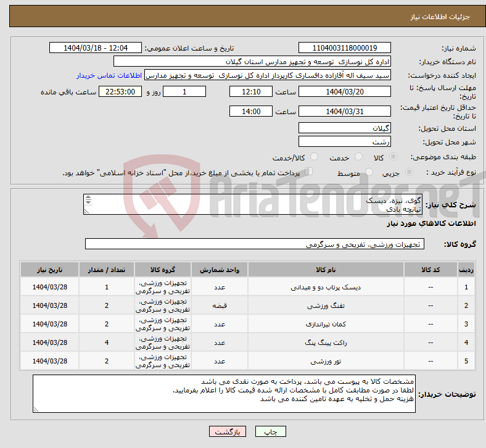Click the بازگشت (back) button
486x448 pixels.
tap(227, 431)
